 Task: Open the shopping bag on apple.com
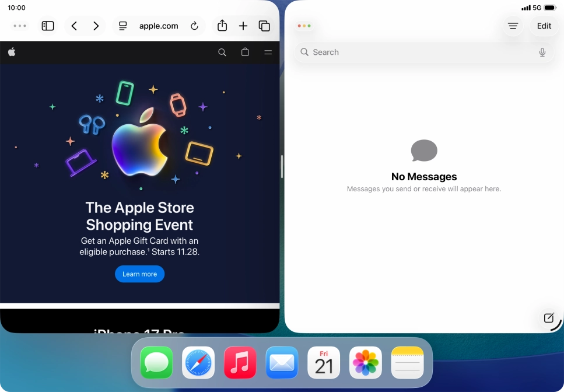245,52
